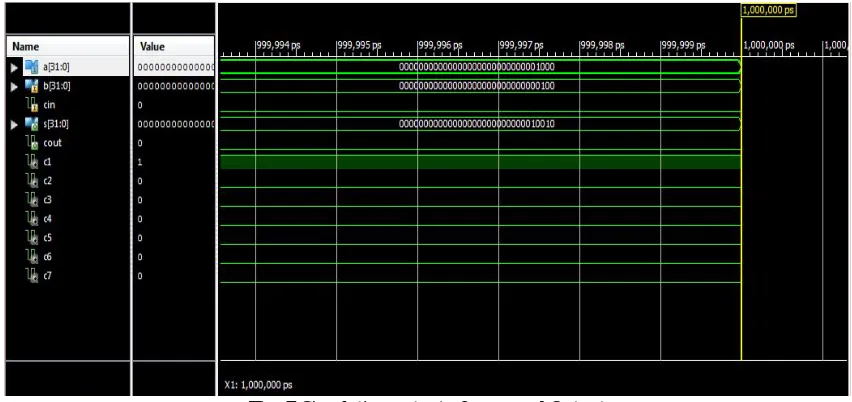Select the c2 signal name

click(x=48, y=181)
